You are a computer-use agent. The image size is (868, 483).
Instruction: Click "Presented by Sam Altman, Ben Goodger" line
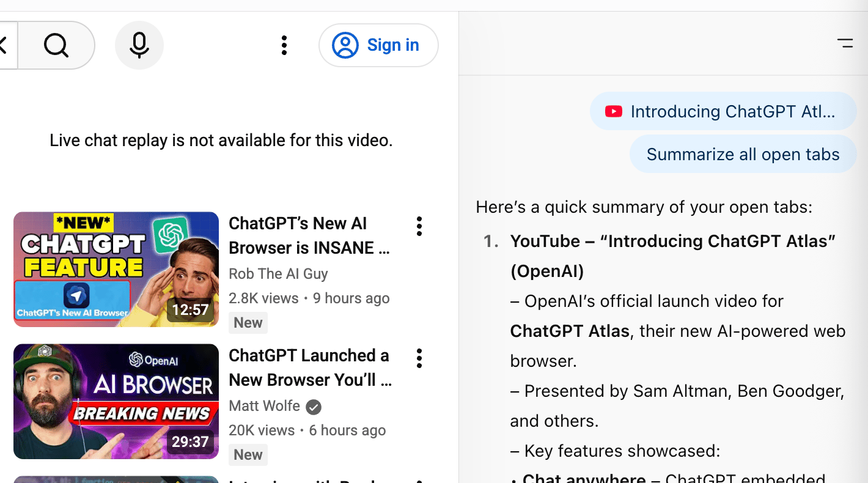click(677, 391)
